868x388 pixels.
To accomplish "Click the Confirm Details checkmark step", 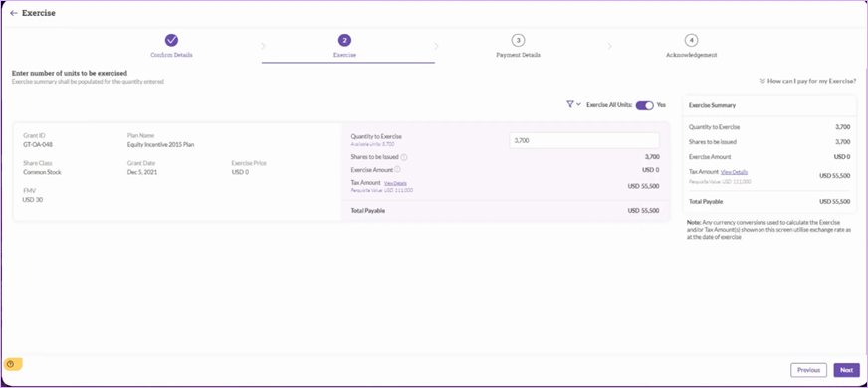I will [x=171, y=40].
